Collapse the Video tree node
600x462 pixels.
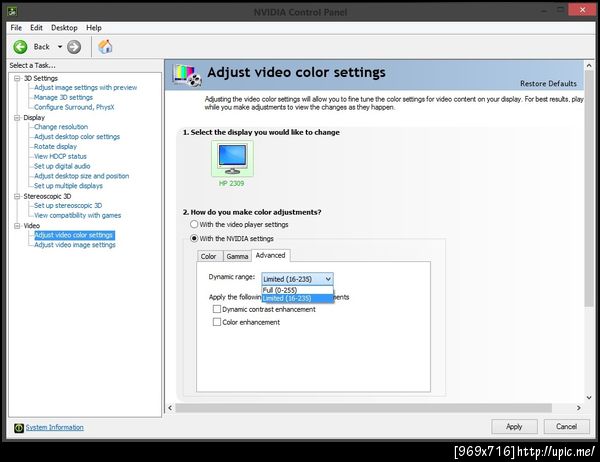click(17, 226)
